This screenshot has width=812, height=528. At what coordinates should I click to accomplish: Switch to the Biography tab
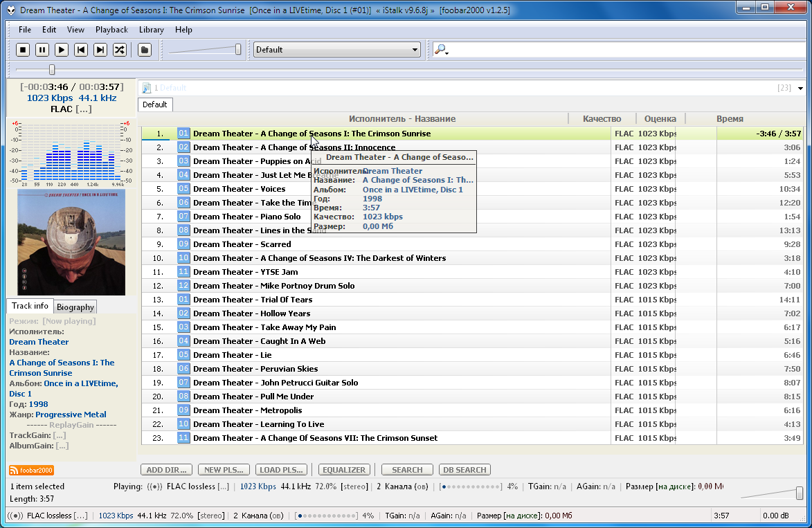tap(75, 307)
